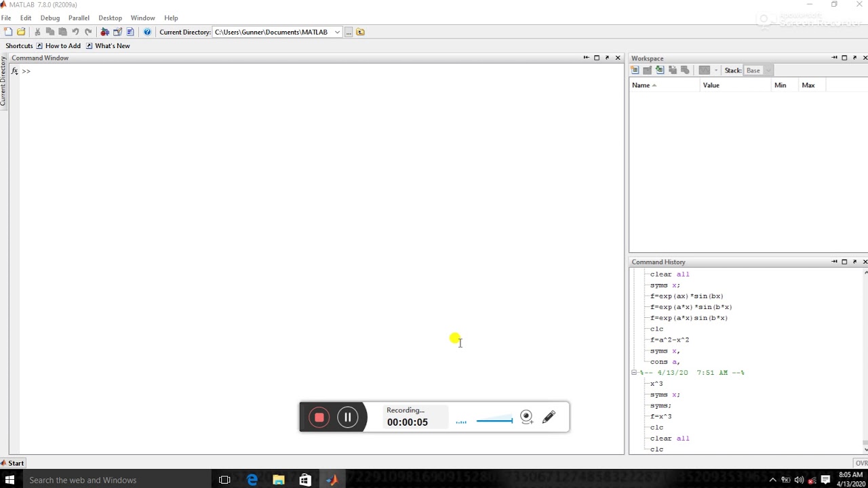Undock the Command History panel
This screenshot has width=868, height=488.
click(854, 262)
